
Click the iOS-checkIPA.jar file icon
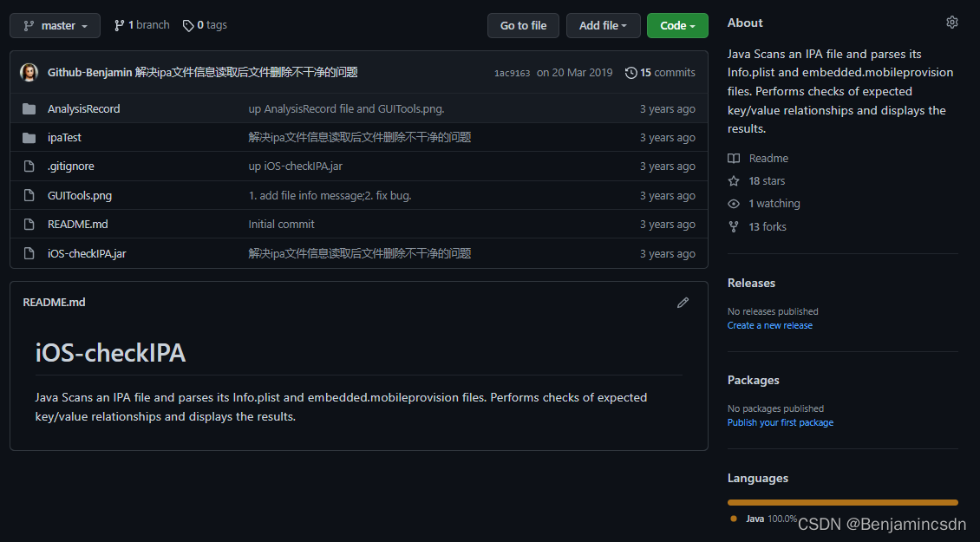pyautogui.click(x=29, y=254)
